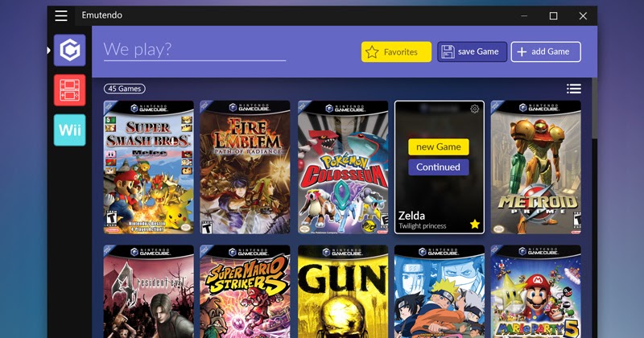Image resolution: width=644 pixels, height=338 pixels.
Task: Click the add Game button
Action: pyautogui.click(x=546, y=52)
